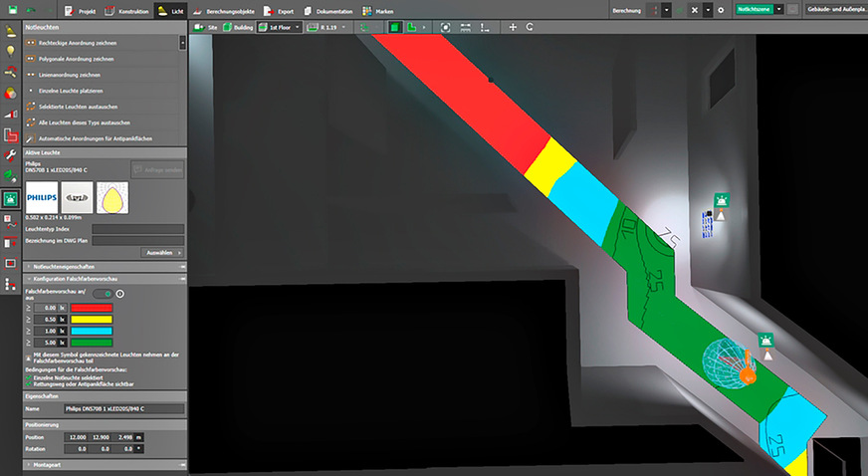Image resolution: width=868 pixels, height=476 pixels.
Task: Open the 1st Floor dropdown
Action: 286,27
